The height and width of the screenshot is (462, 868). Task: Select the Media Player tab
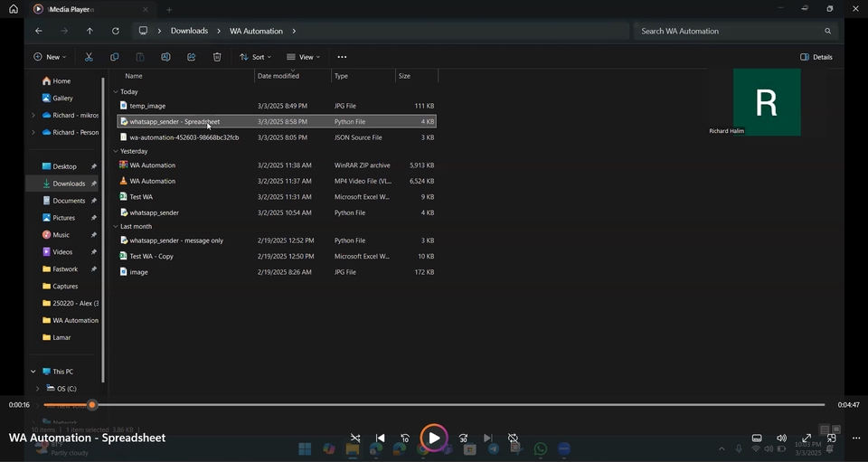[x=91, y=9]
